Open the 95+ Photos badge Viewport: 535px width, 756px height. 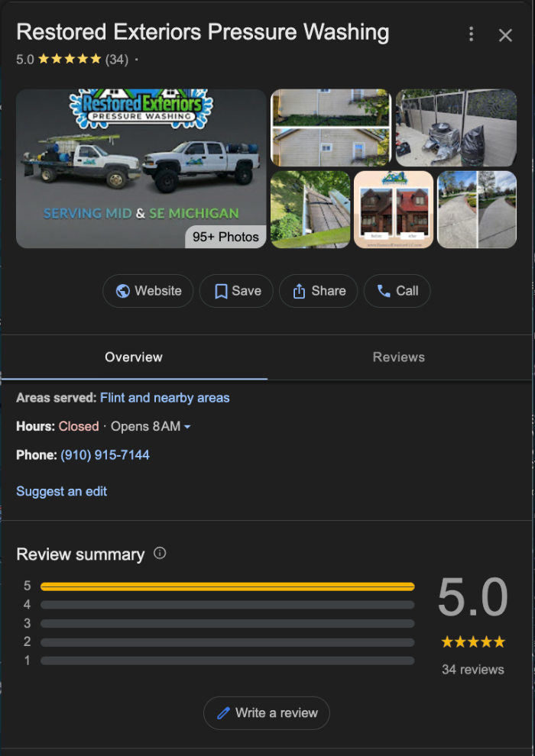point(225,237)
